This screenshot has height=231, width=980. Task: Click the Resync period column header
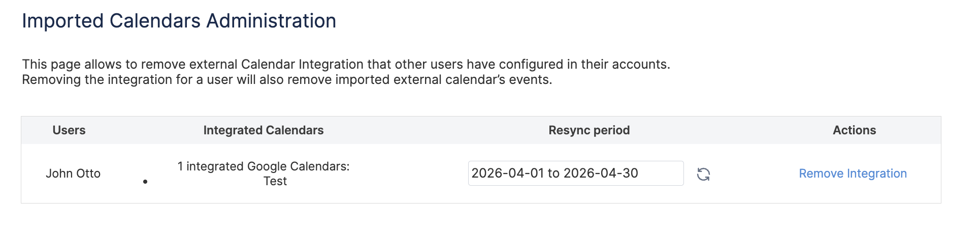tap(589, 130)
